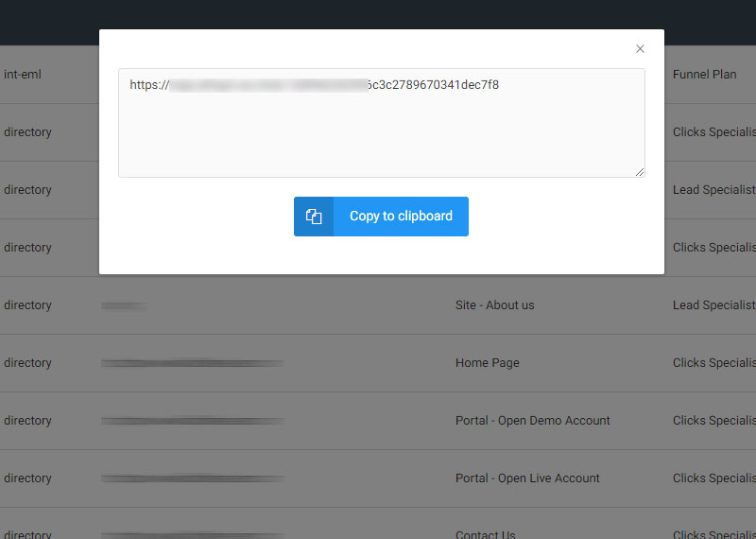Click the Funnel Plan cell
Image resolution: width=756 pixels, height=539 pixels.
(704, 75)
